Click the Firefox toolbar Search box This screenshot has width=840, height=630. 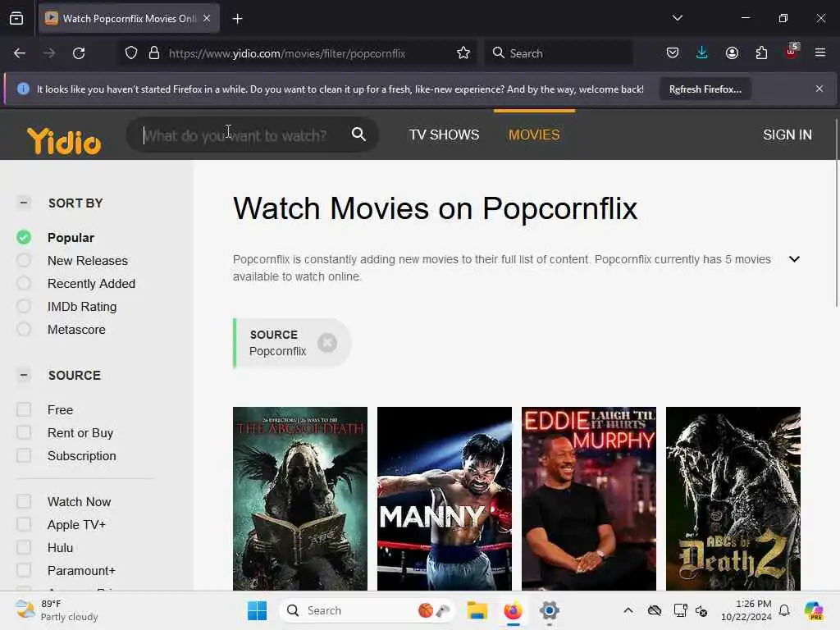pyautogui.click(x=559, y=53)
